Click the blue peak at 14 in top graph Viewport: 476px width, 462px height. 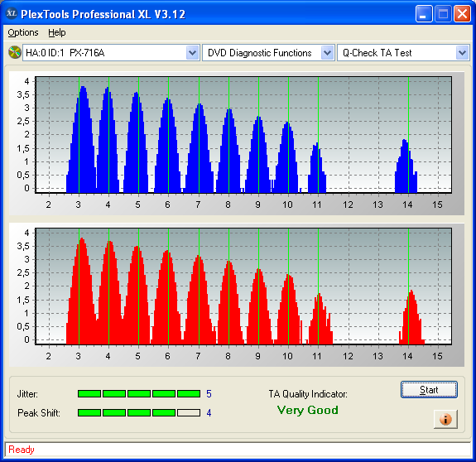click(406, 166)
